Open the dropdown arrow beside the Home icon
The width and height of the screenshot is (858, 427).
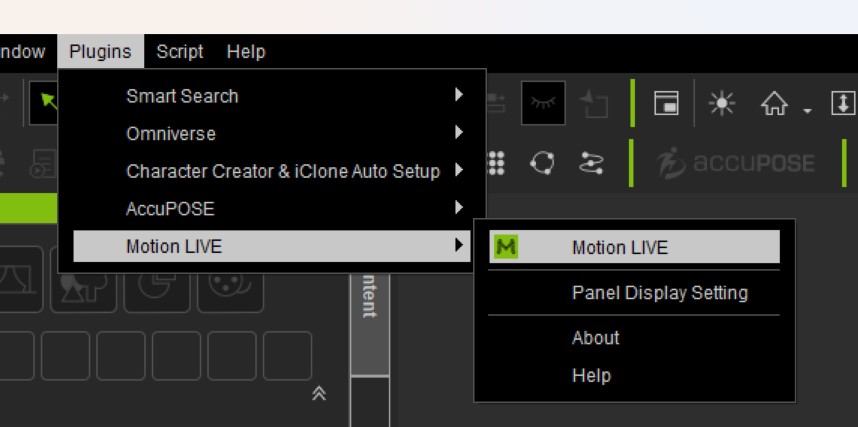point(806,108)
